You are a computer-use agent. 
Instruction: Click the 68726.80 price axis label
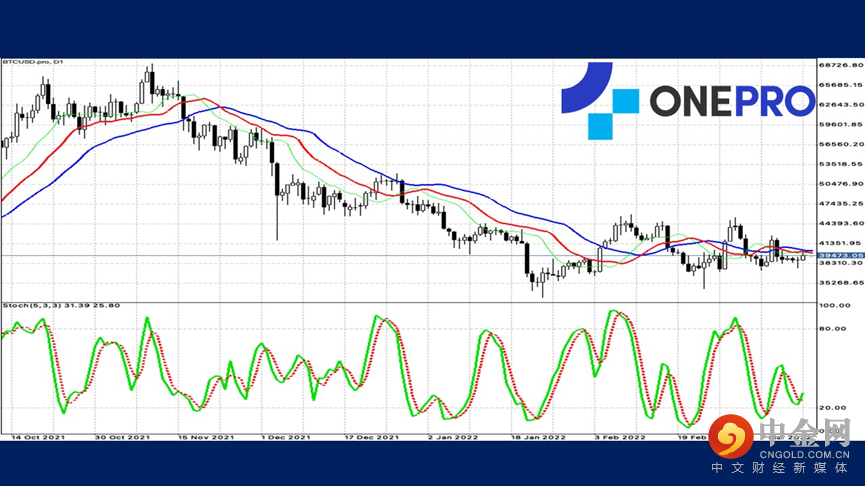[841, 65]
